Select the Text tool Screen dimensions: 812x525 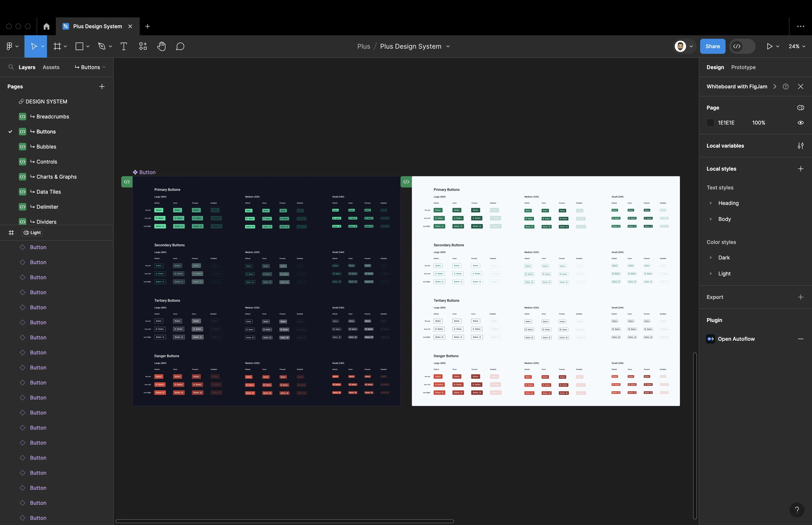(124, 46)
